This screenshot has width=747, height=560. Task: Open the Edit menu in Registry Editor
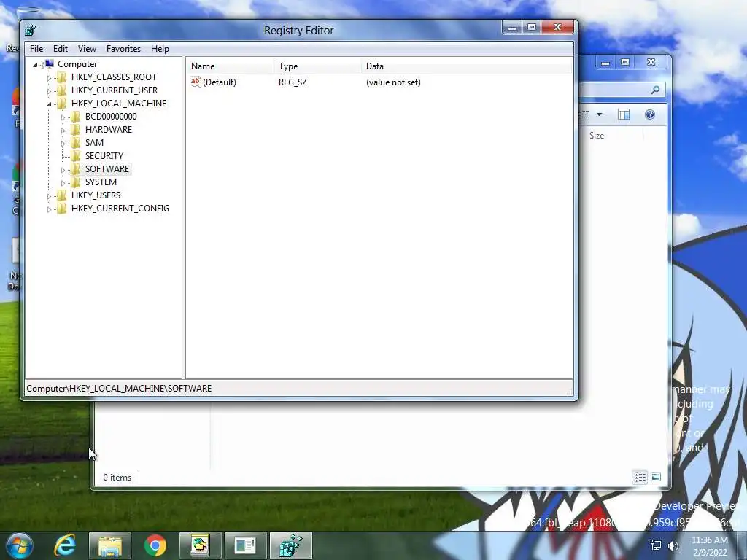(60, 49)
